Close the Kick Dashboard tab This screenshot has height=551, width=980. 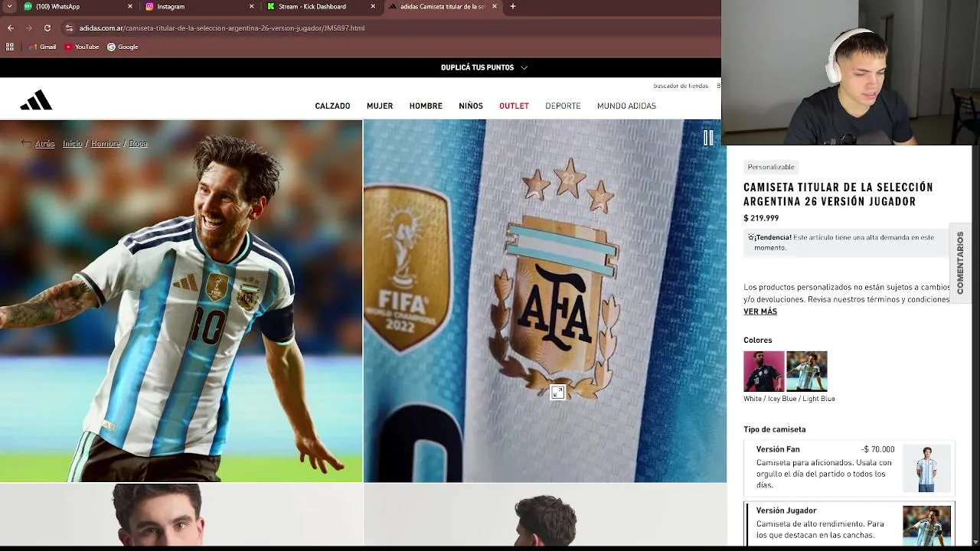(x=373, y=6)
